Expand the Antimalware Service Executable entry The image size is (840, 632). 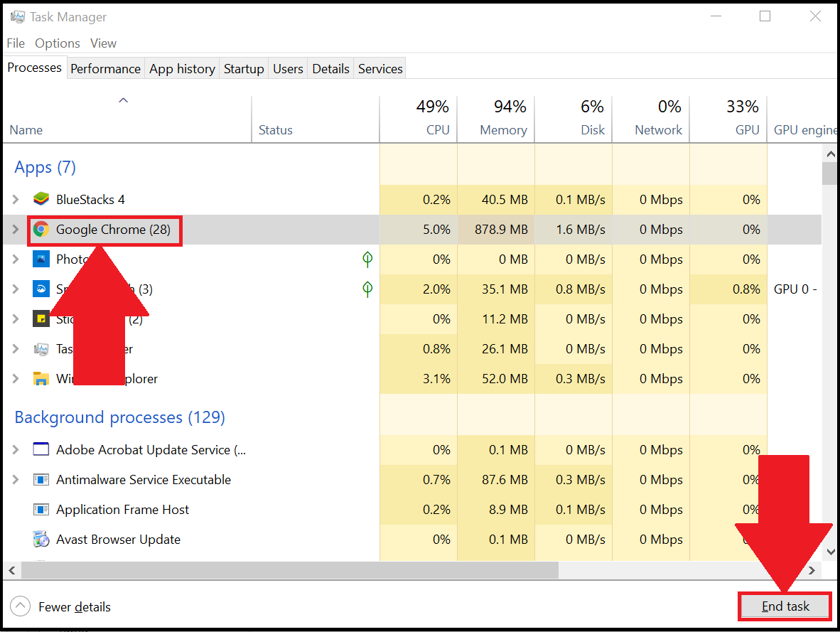16,480
